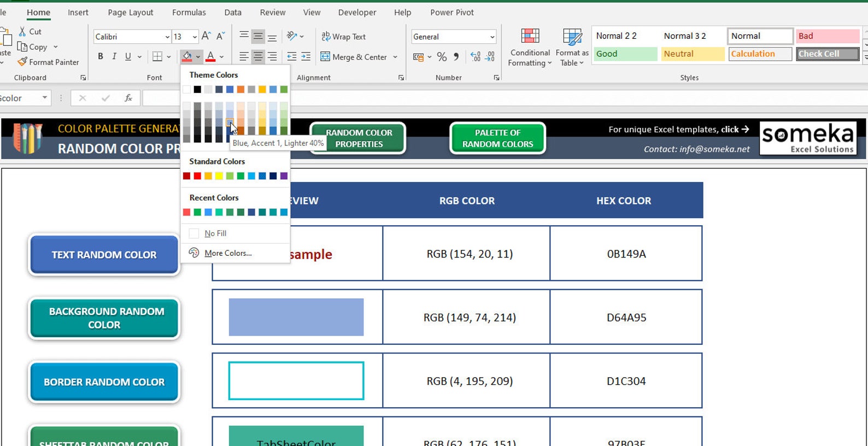Apply the Check Cell style
Screen dimensions: 868x446
pos(827,54)
